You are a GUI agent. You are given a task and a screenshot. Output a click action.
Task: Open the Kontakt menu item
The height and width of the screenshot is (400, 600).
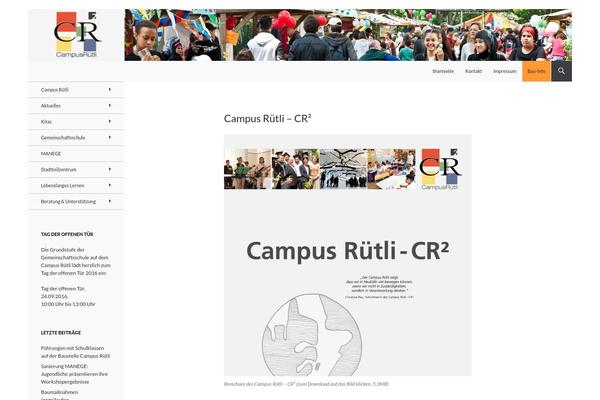tap(473, 71)
